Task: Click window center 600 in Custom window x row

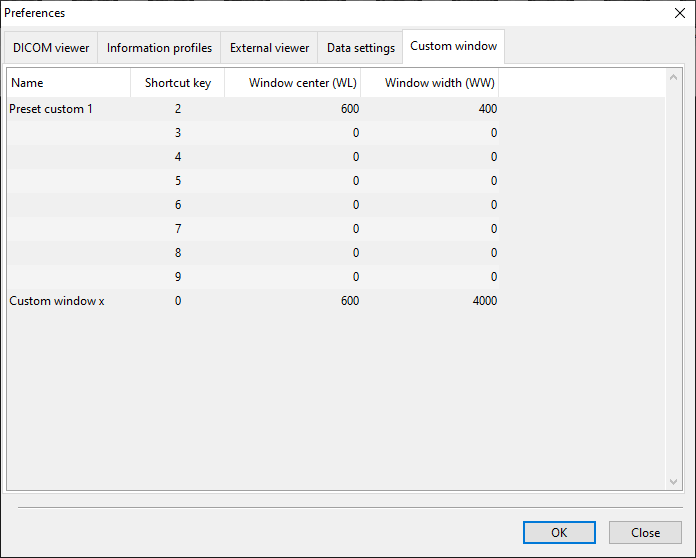Action: [x=293, y=301]
